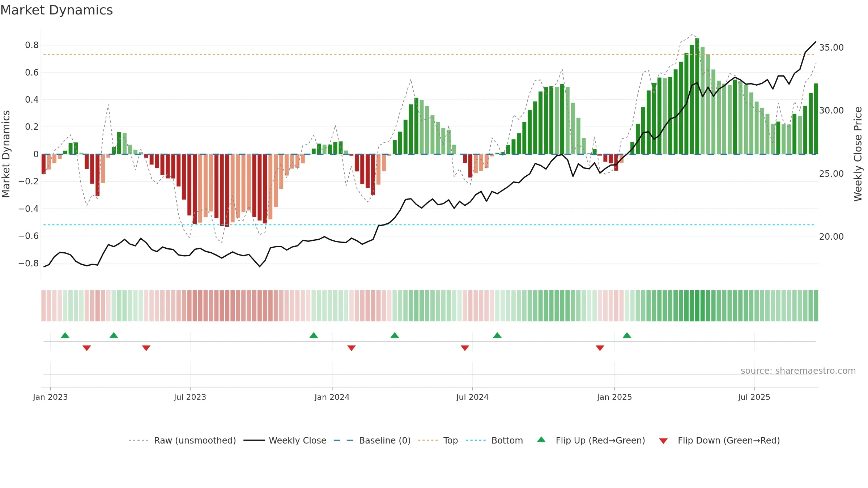Toggle the Raw (unsmoothed) legend entry

[x=182, y=440]
